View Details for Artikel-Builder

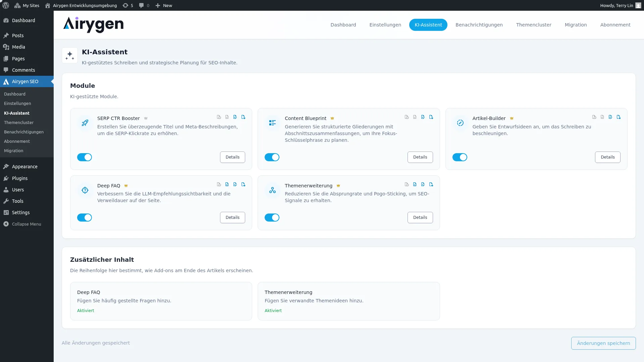coord(607,157)
